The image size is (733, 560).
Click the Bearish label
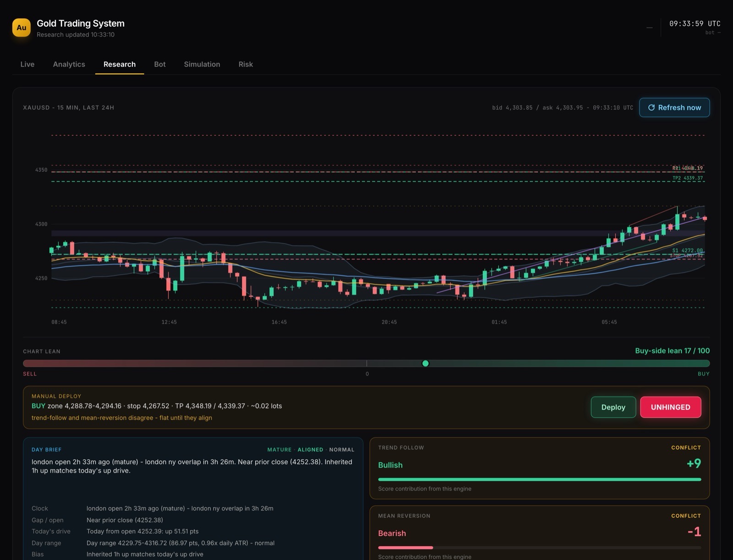point(392,533)
